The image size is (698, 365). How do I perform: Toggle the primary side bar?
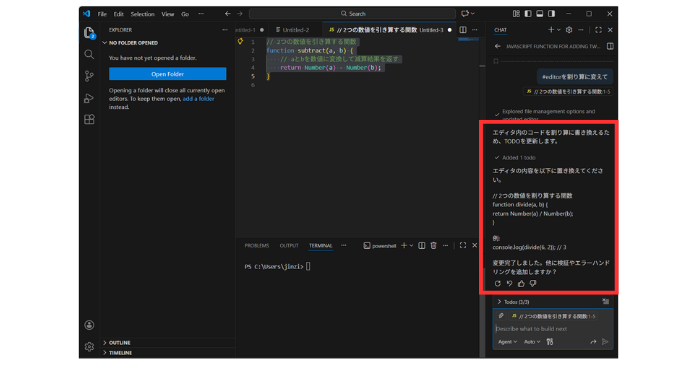(528, 14)
